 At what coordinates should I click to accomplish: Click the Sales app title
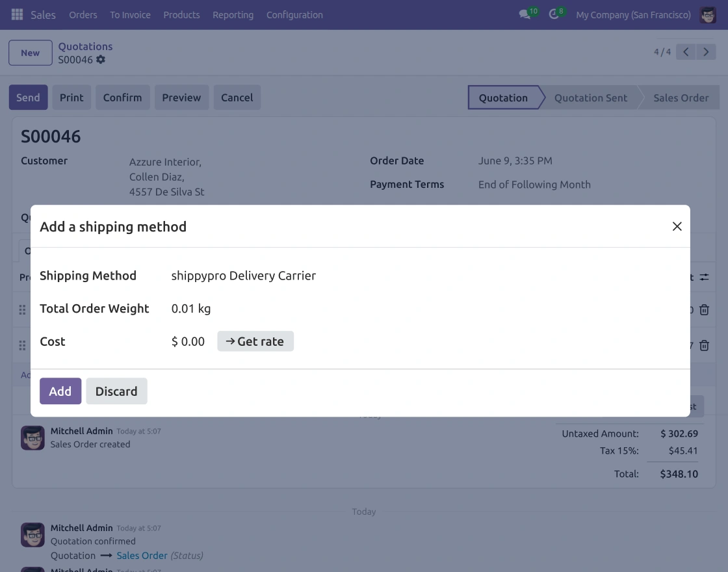click(x=43, y=15)
